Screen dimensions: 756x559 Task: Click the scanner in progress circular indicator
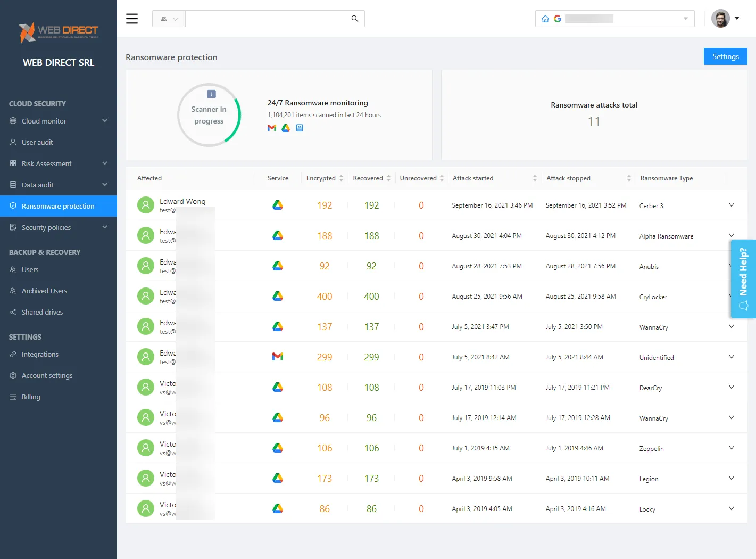[209, 115]
